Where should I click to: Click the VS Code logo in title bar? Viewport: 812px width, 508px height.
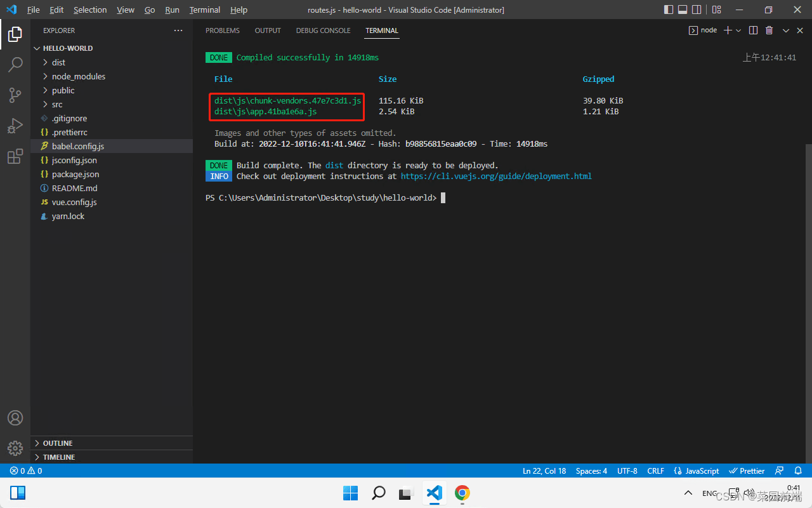[11, 10]
